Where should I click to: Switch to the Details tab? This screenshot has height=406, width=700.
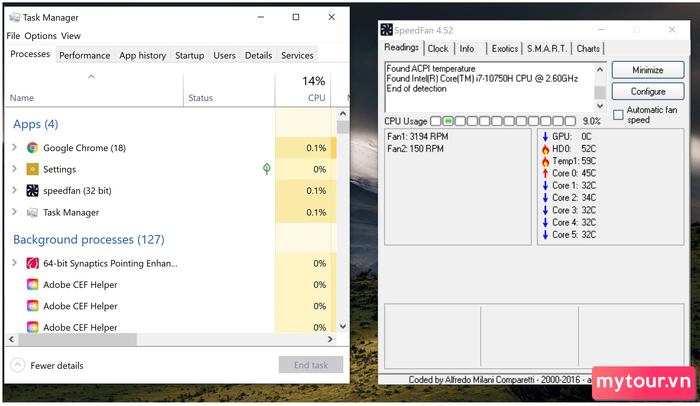point(258,55)
